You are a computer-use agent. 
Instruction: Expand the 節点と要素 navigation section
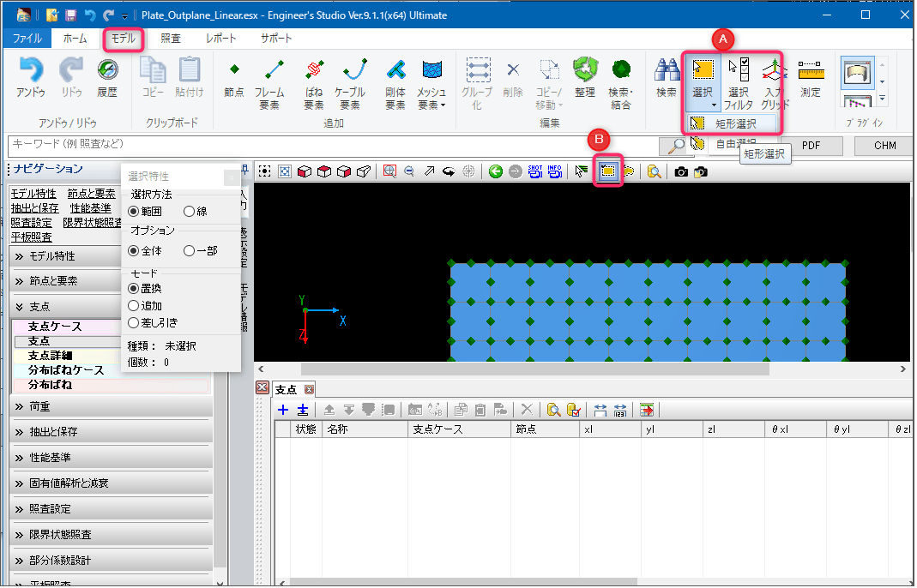tap(65, 280)
